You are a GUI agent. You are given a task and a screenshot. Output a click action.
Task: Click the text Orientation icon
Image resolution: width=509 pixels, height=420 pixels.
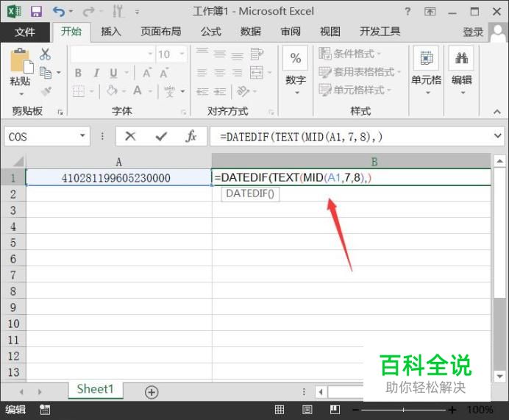pos(243,91)
